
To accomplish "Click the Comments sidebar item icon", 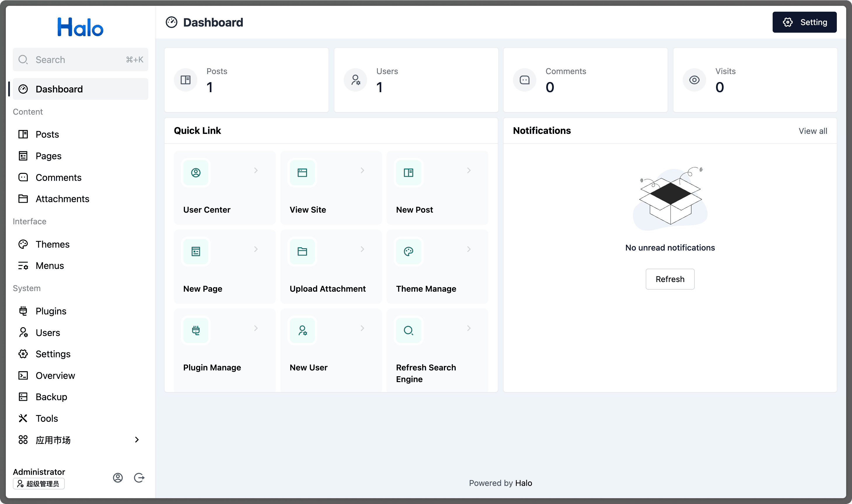I will [23, 177].
